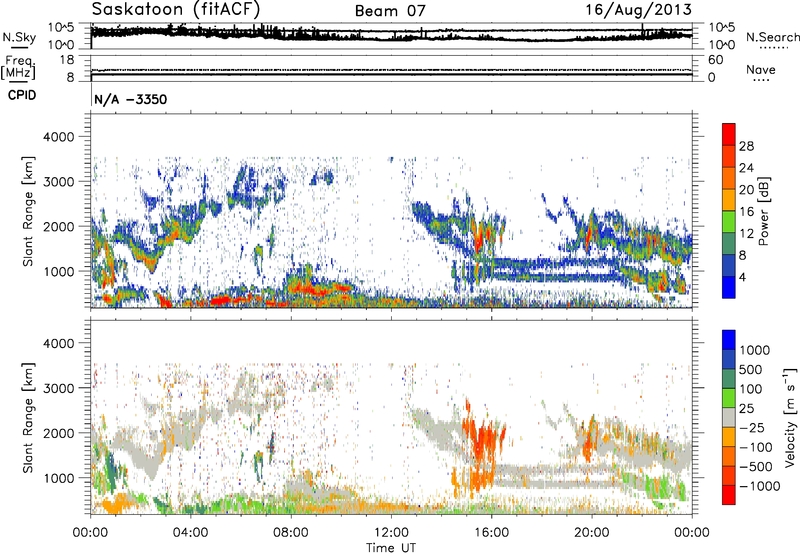Viewport: 800px width, 554px height.
Task: Click the "Nave" legend label
Action: click(x=761, y=69)
